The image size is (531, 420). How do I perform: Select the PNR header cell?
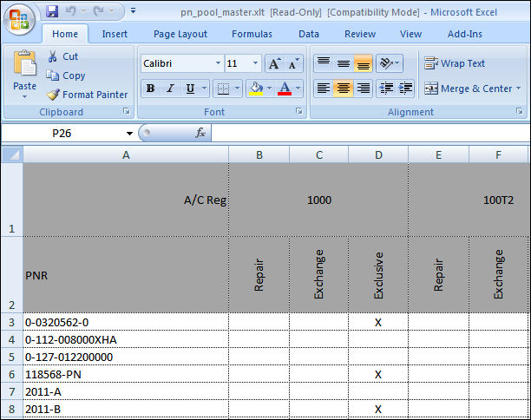pyautogui.click(x=126, y=275)
